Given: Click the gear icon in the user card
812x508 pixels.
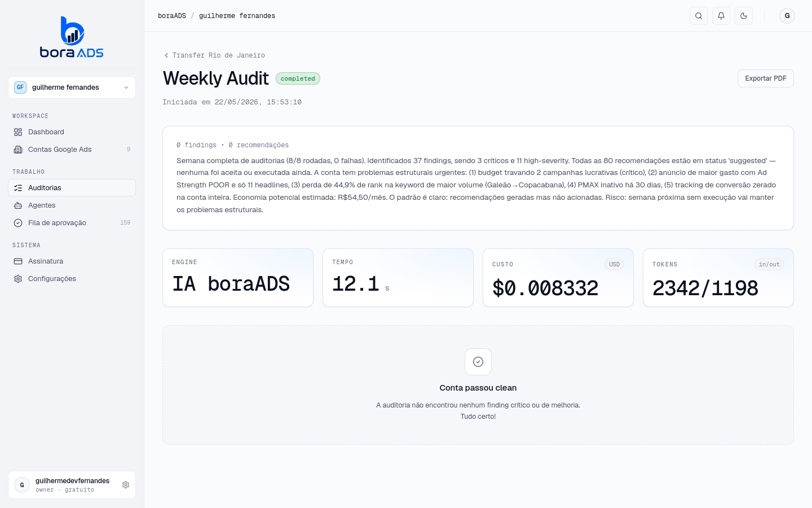Looking at the screenshot, I should [126, 485].
